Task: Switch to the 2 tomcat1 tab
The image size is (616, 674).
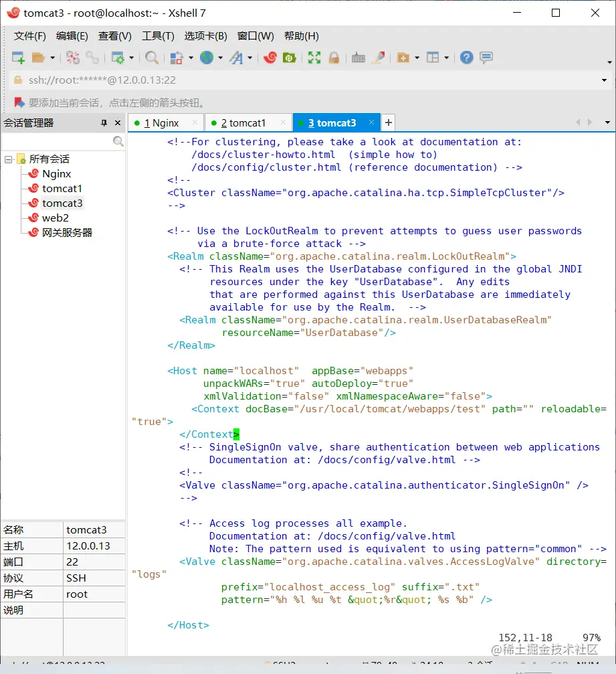Action: [243, 123]
